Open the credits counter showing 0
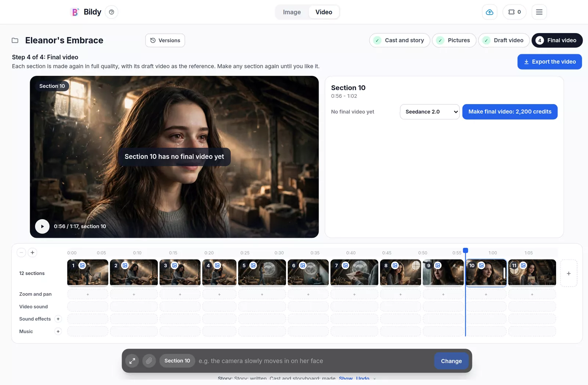588x385 pixels. point(514,12)
